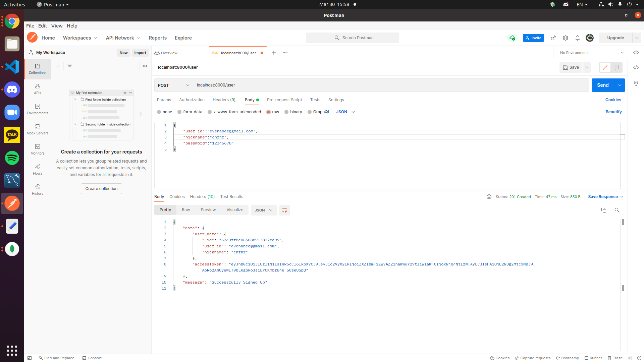Screen dimensions: 644x362
Task: Open the capture requests satellite icon
Action: click(x=553, y=38)
